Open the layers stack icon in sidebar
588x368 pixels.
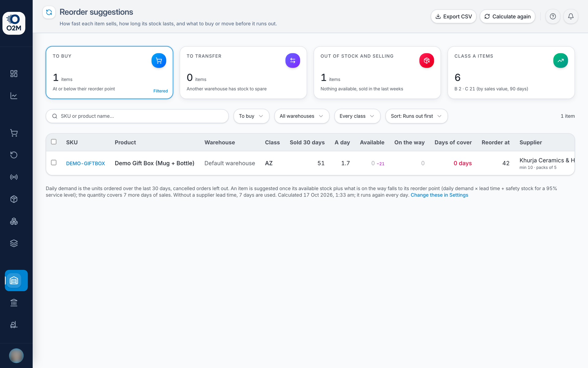pos(14,243)
